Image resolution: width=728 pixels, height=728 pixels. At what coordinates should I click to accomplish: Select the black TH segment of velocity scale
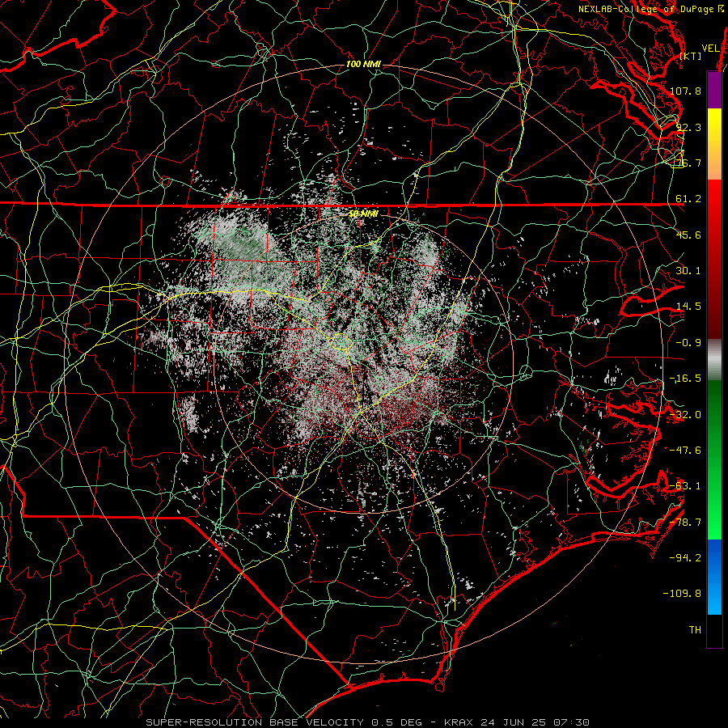tap(714, 630)
